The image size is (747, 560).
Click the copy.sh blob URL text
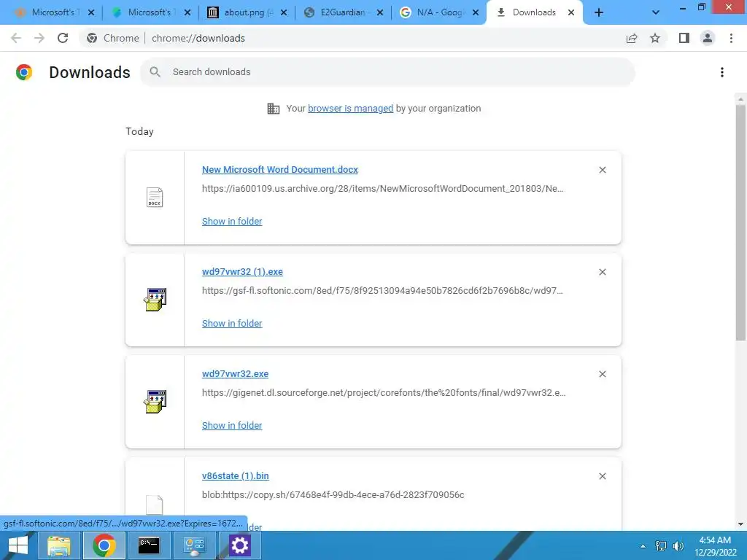pyautogui.click(x=333, y=495)
